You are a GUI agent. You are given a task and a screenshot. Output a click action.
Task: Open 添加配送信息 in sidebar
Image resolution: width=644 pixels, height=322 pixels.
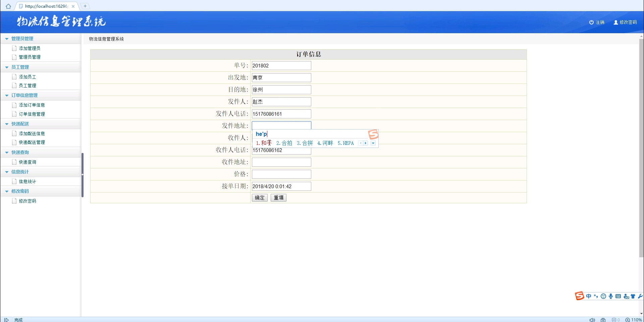point(32,133)
